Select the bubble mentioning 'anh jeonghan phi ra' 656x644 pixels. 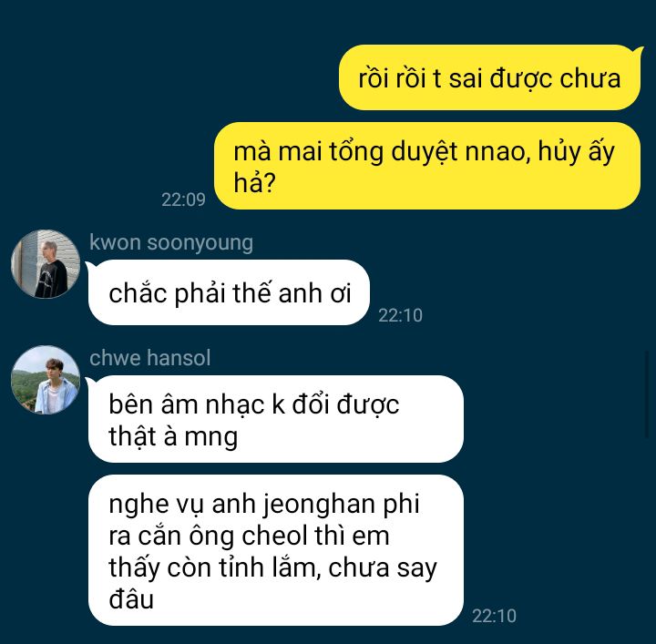tap(276, 550)
